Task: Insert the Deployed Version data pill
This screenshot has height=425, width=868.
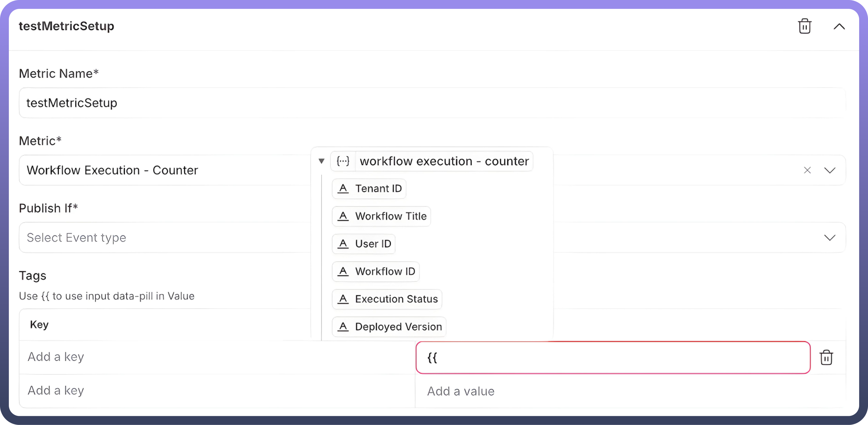Action: [x=389, y=327]
